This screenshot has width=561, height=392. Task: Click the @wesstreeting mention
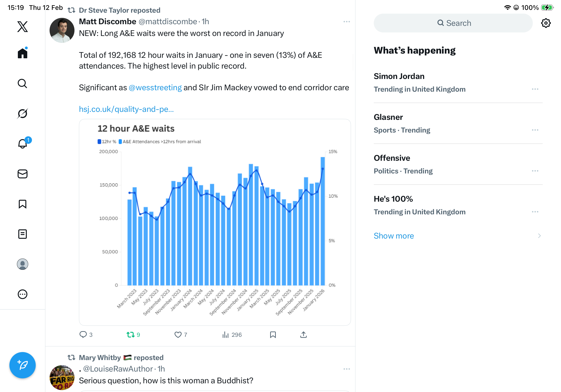(155, 87)
